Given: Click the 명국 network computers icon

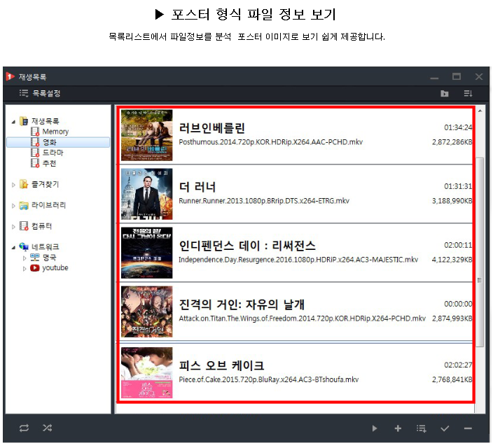Looking at the screenshot, I should pos(34,258).
